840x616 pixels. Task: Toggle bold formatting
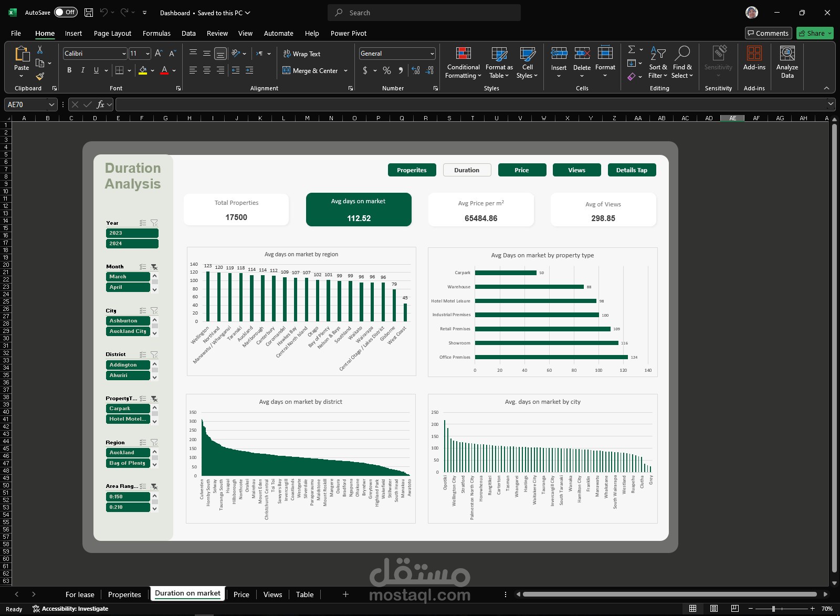69,70
